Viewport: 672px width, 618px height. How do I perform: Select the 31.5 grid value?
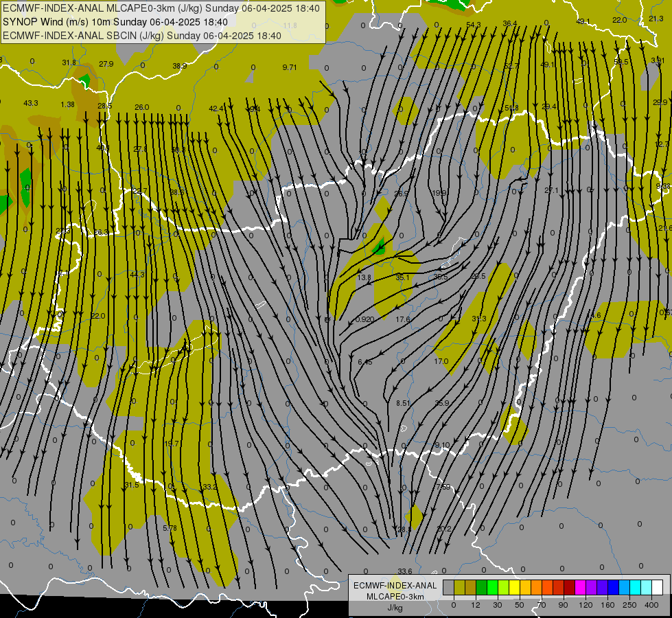point(132,485)
